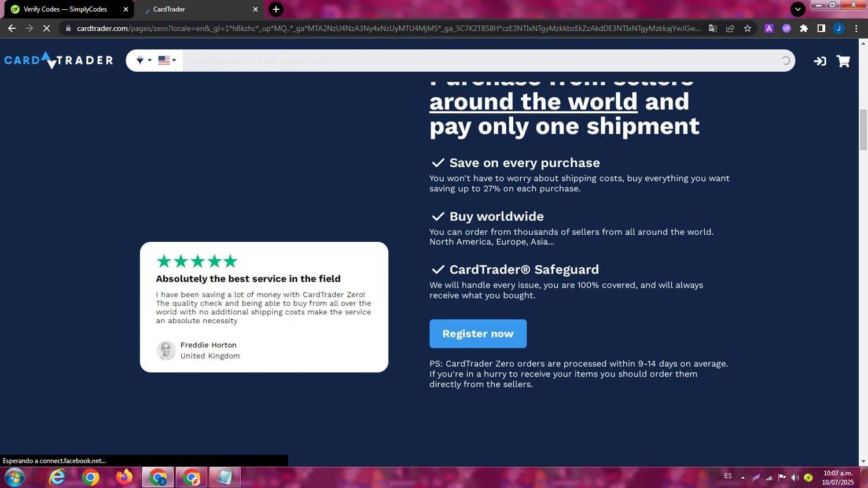Image resolution: width=868 pixels, height=488 pixels.
Task: Click the CardTrader logo
Action: (x=58, y=60)
